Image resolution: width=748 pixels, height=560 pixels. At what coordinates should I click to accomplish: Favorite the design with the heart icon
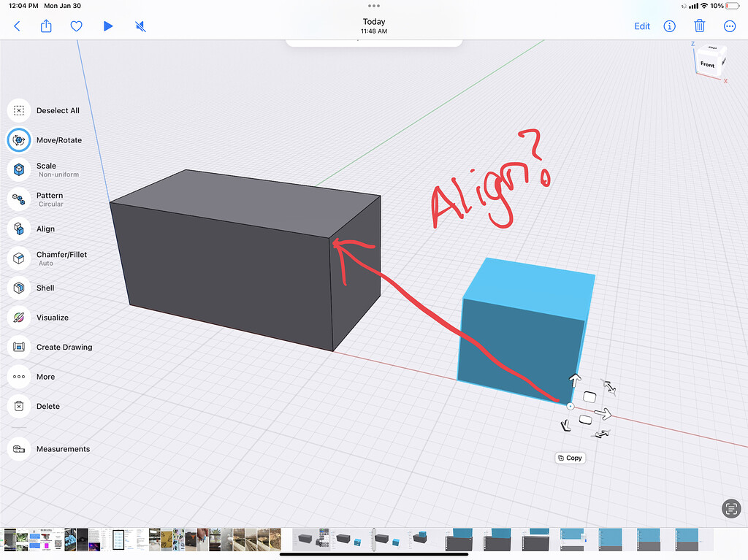(x=76, y=26)
